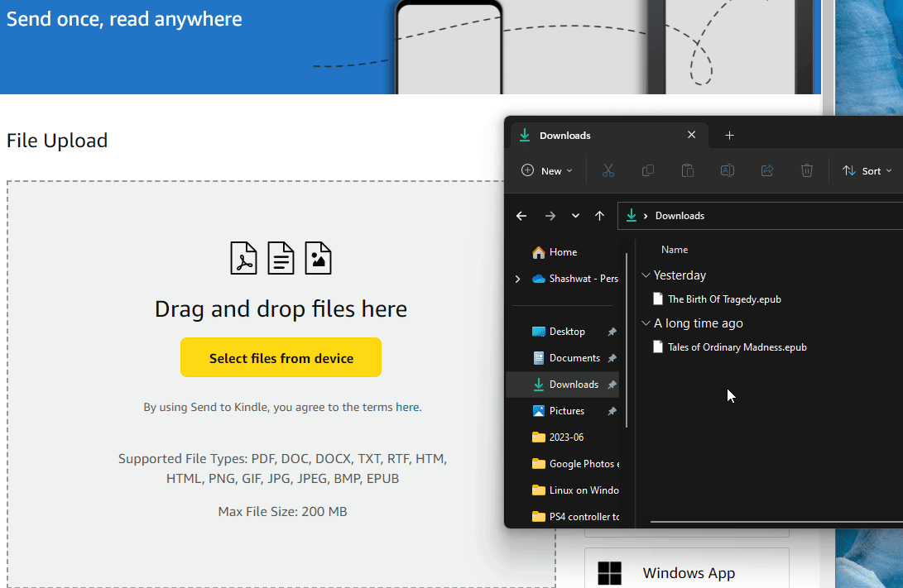Open the Send to Kindle terms link
Screen dimensions: 903x588
pyautogui.click(x=407, y=407)
